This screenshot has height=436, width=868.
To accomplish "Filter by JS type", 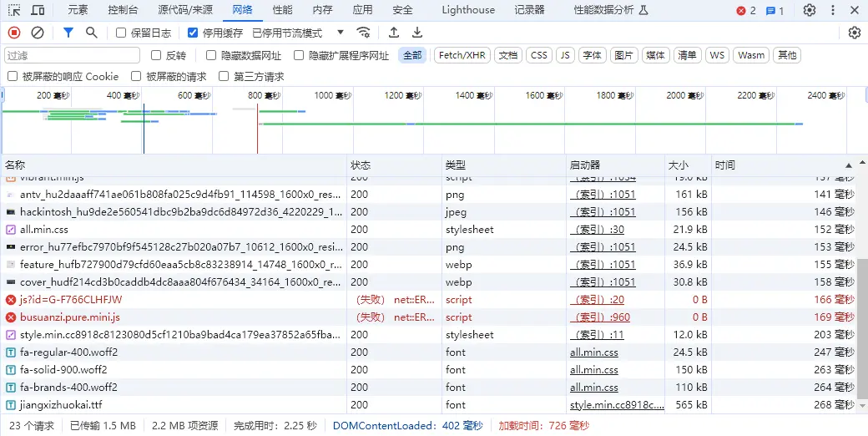I will tap(565, 55).
